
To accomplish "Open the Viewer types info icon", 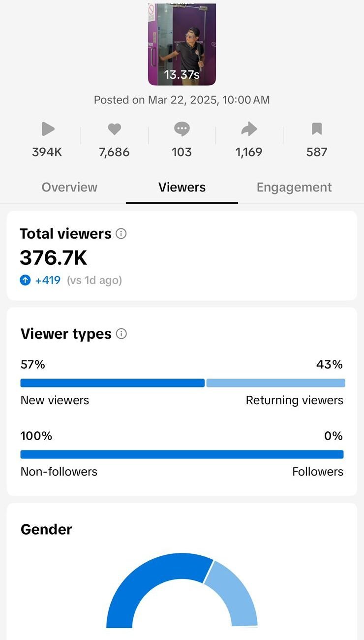I will tap(121, 334).
